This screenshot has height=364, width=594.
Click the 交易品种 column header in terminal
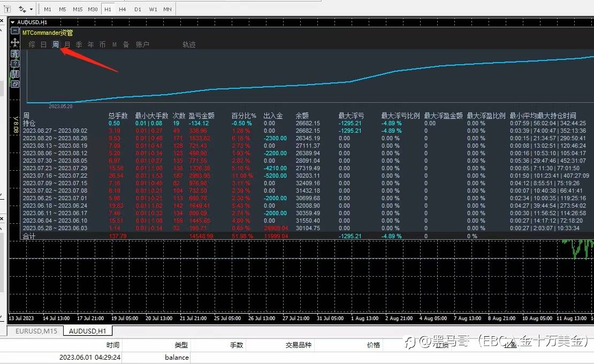coord(298,345)
